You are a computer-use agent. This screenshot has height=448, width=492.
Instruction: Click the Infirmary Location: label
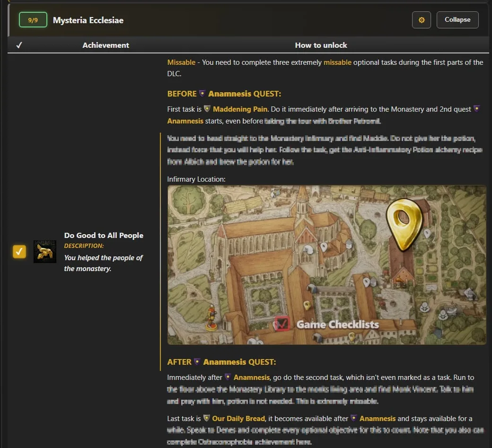click(x=196, y=179)
